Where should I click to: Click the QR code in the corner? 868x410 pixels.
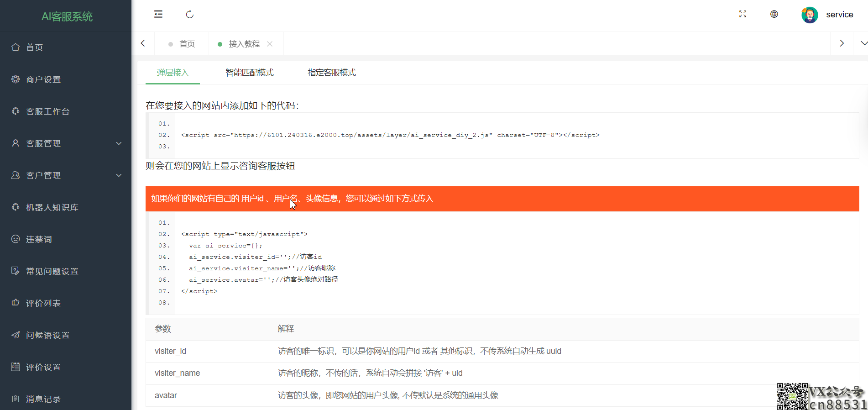tap(792, 396)
